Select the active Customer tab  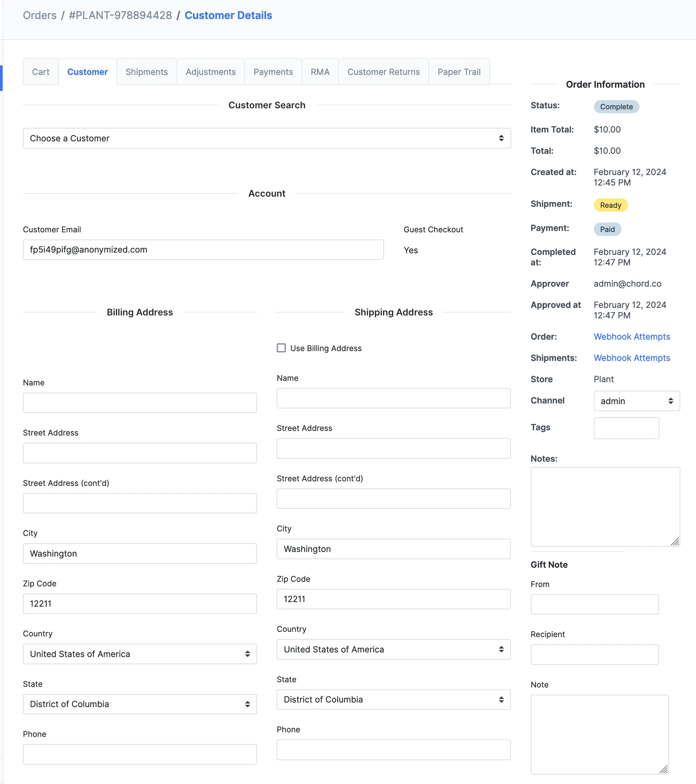(x=87, y=72)
